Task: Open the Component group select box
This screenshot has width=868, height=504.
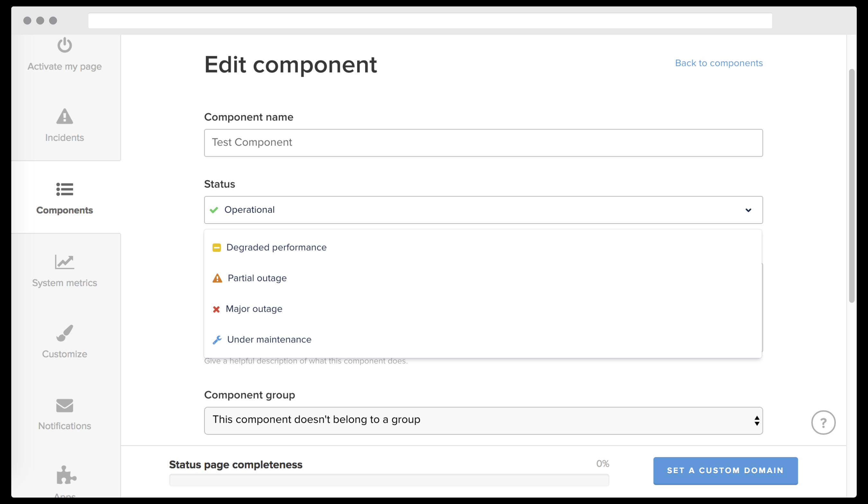Action: 483,420
